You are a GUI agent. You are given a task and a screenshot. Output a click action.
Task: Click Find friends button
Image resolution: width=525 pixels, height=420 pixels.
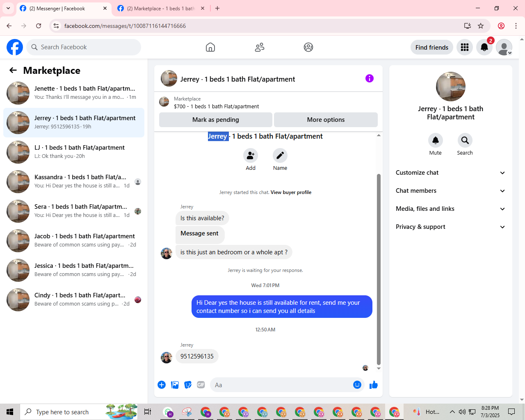[432, 47]
